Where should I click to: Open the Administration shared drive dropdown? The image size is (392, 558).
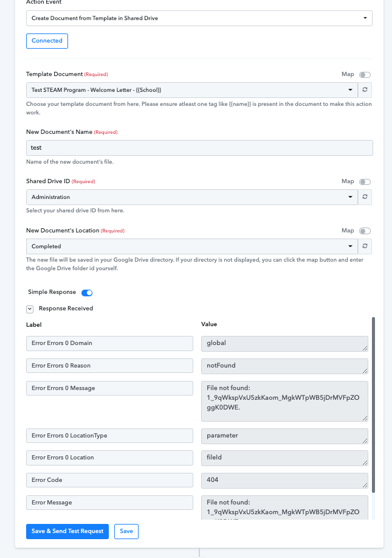[192, 197]
